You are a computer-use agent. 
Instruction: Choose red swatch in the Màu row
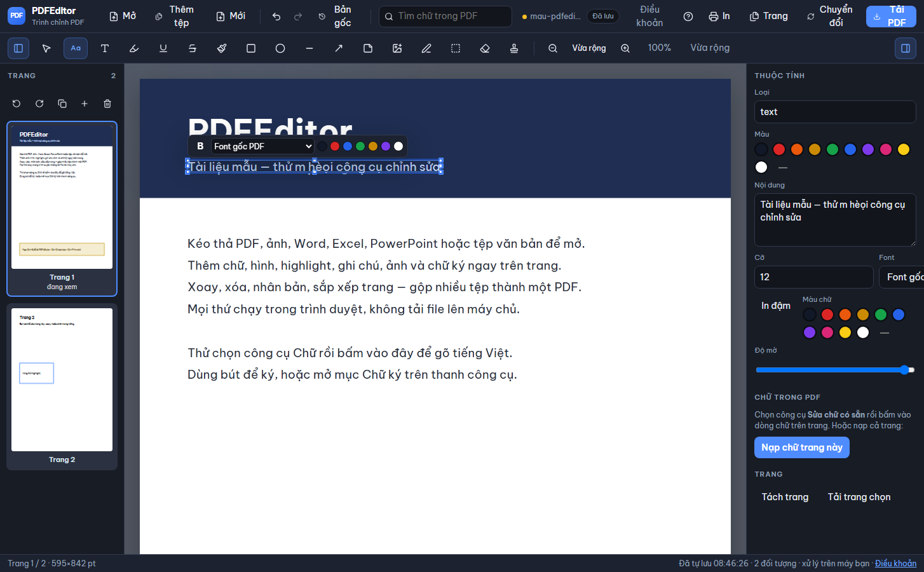(x=779, y=149)
